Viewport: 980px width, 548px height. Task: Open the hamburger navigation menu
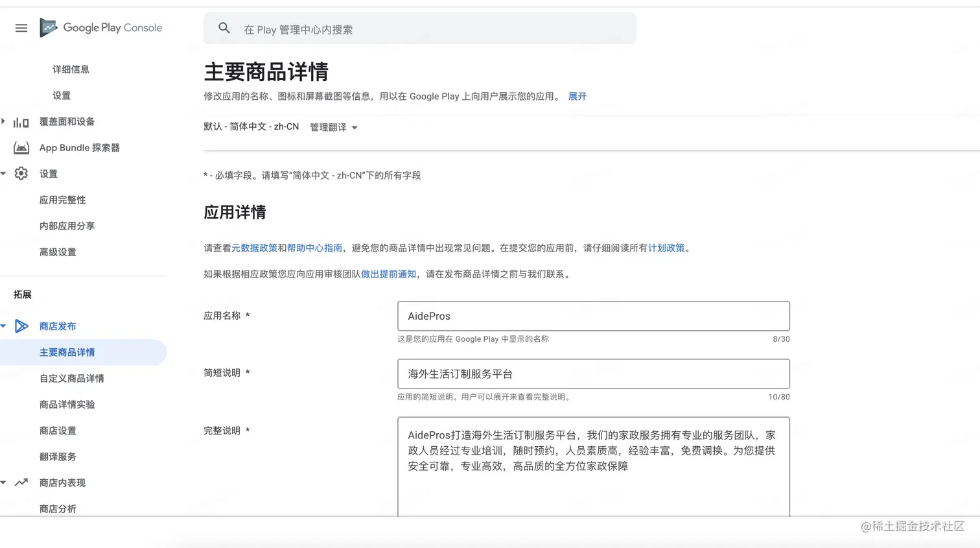point(21,28)
